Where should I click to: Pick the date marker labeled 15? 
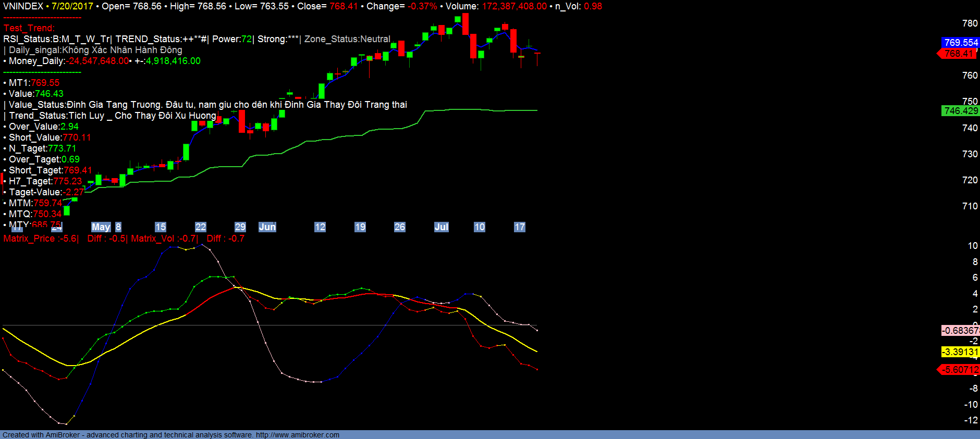click(x=161, y=227)
